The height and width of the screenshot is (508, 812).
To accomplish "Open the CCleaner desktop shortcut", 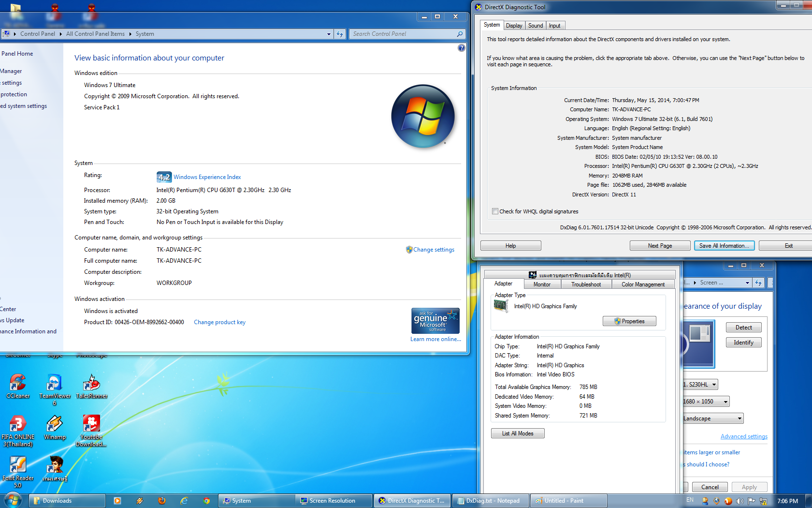I will [x=18, y=386].
